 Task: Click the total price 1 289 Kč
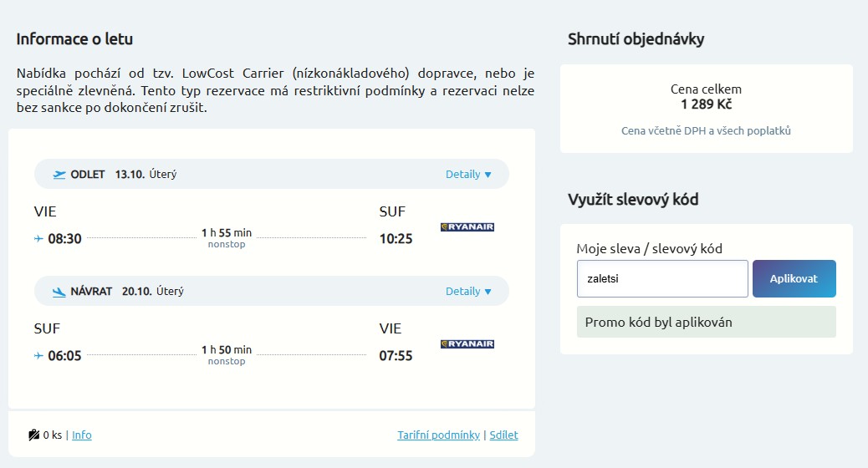pyautogui.click(x=707, y=104)
